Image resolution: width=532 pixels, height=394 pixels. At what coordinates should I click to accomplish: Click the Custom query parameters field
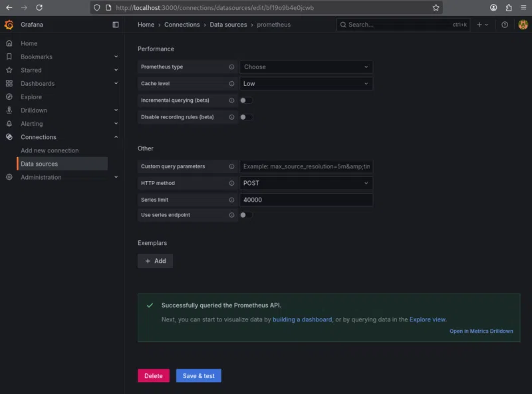coord(306,166)
